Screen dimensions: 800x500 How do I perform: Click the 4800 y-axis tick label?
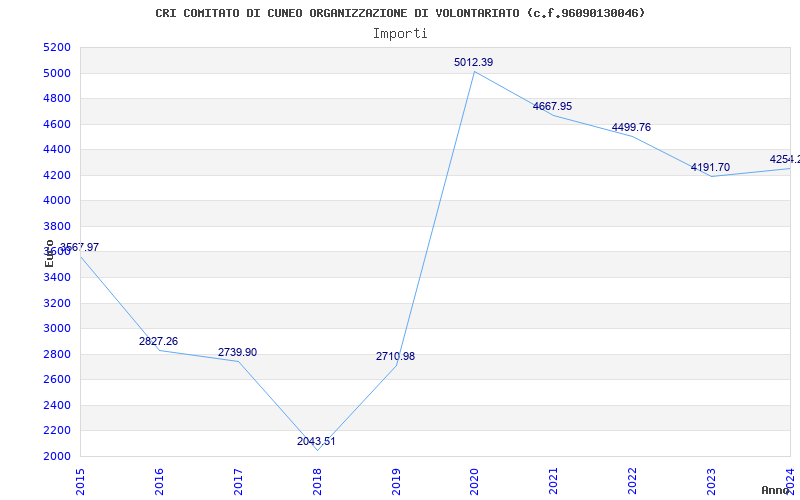point(57,98)
